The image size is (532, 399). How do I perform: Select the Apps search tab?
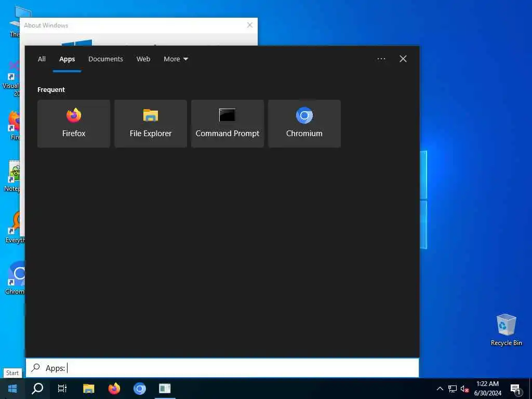tap(67, 59)
